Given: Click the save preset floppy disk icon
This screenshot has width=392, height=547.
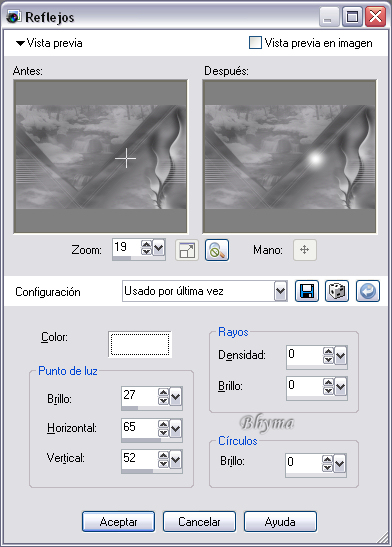Looking at the screenshot, I should tap(307, 291).
